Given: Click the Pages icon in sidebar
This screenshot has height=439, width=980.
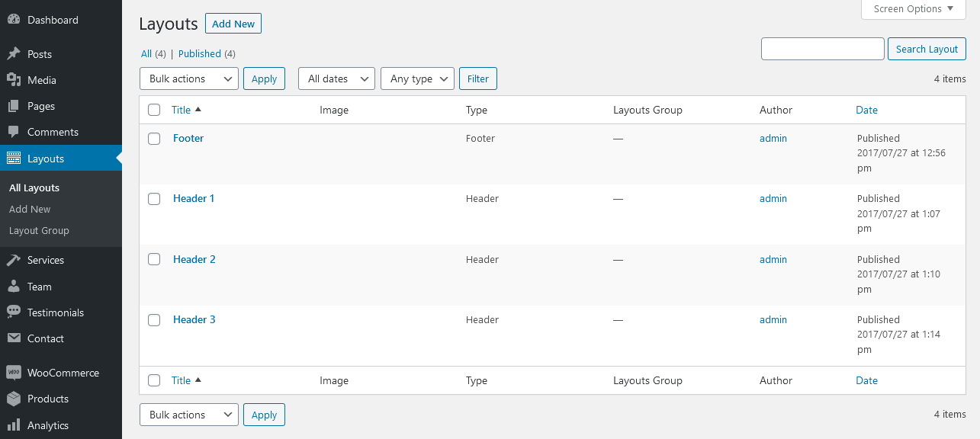Looking at the screenshot, I should pyautogui.click(x=14, y=106).
